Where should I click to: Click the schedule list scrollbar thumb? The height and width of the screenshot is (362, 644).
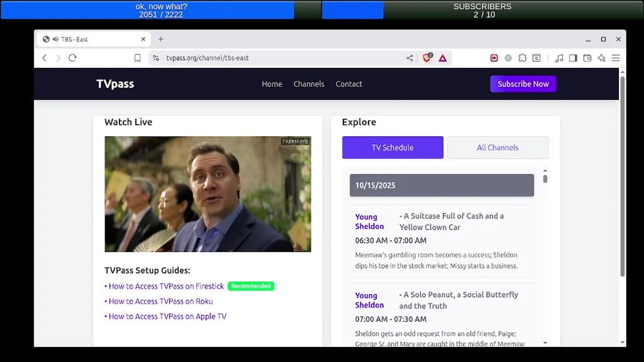(x=545, y=179)
